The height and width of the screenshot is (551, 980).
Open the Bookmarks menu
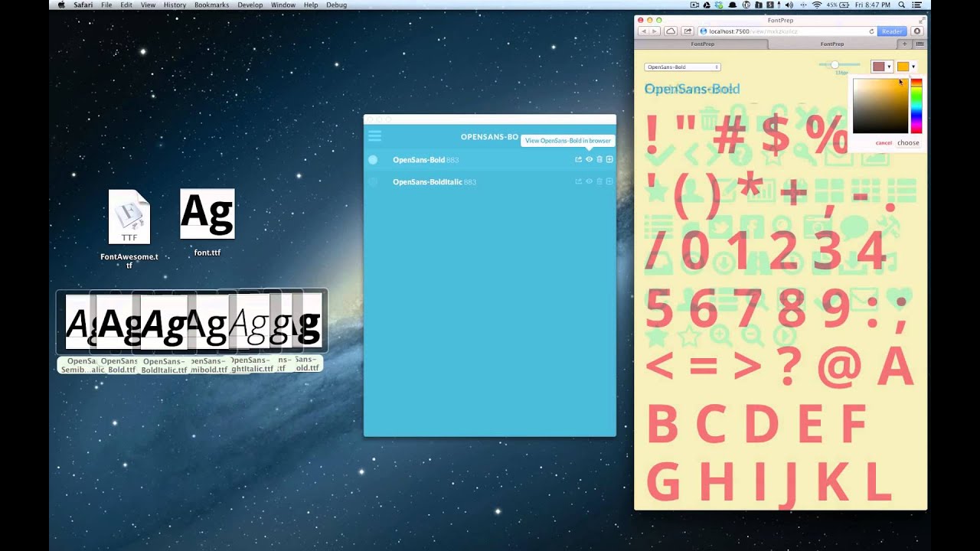click(211, 5)
